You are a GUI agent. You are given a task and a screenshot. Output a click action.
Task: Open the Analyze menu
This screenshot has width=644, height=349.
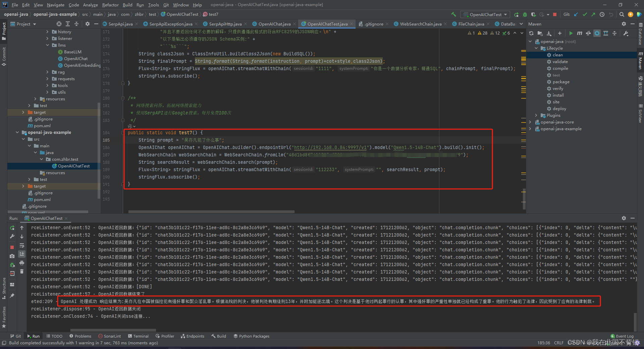(x=91, y=5)
